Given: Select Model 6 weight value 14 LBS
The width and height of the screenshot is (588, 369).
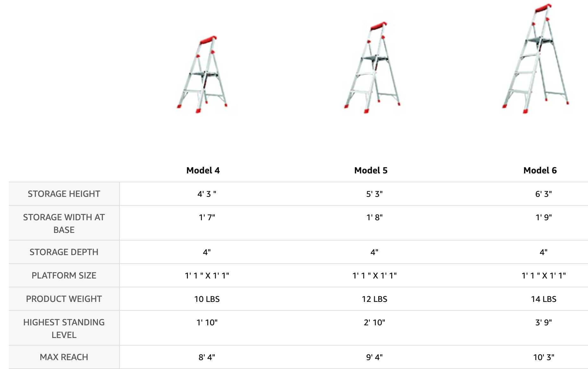Looking at the screenshot, I should (x=544, y=299).
